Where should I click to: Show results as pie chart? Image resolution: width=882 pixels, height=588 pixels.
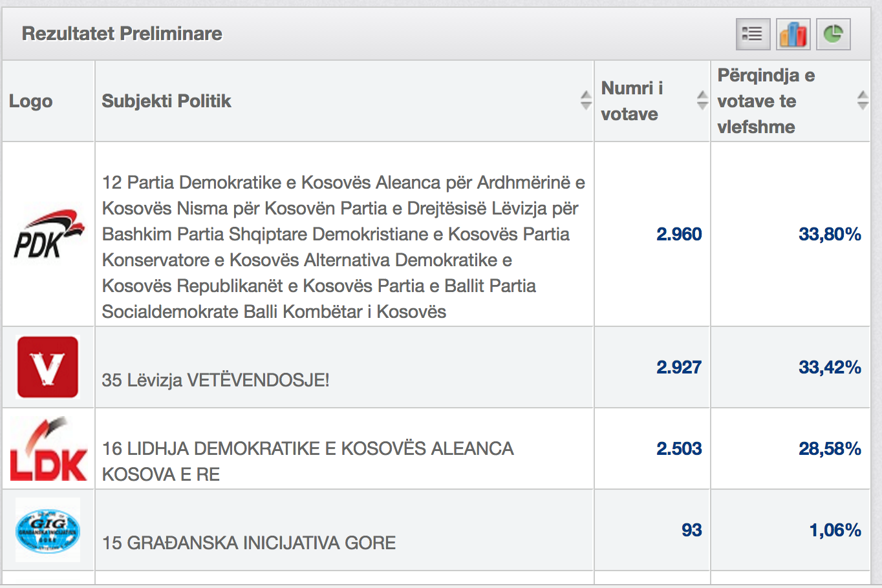tap(834, 34)
